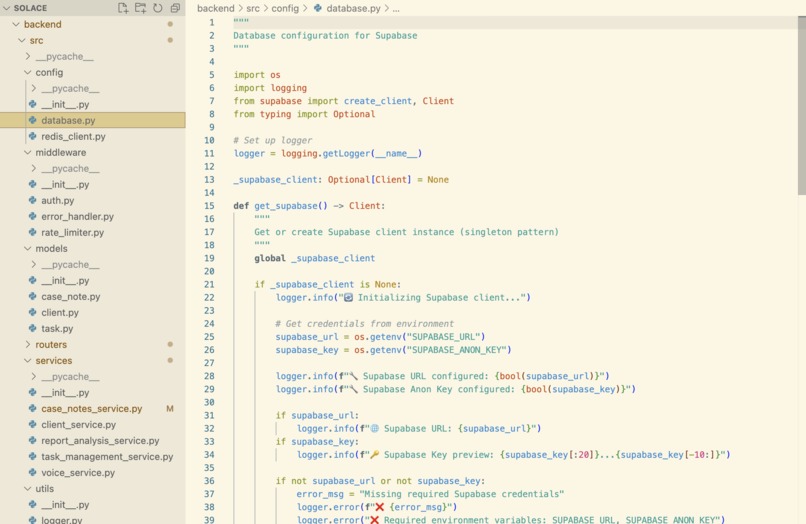Click the 'backend' breadcrumb segment
The width and height of the screenshot is (806, 524).
(215, 8)
